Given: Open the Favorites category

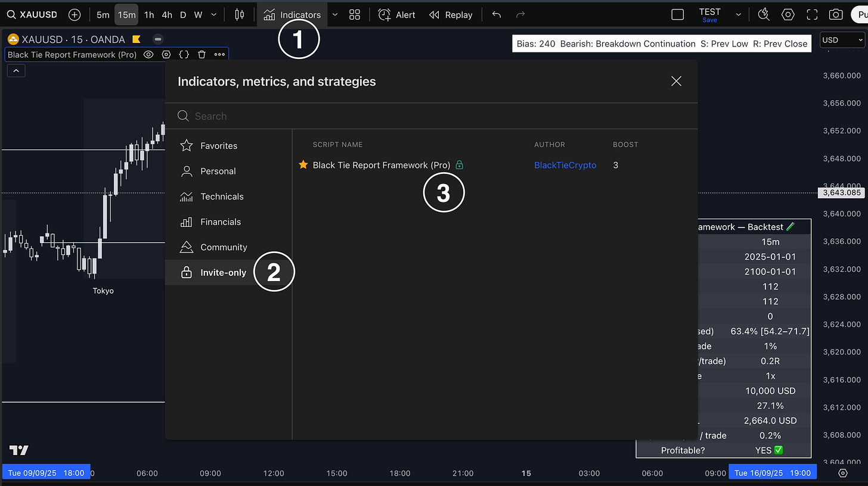Looking at the screenshot, I should (228, 146).
